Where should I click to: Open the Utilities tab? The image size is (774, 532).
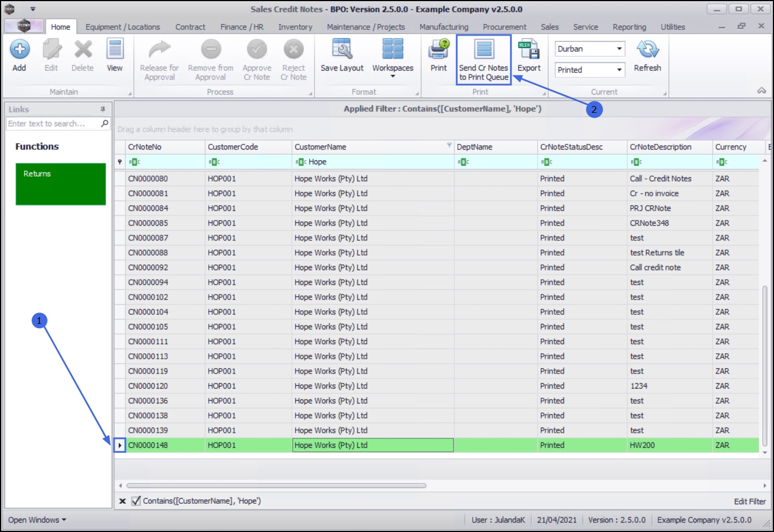click(673, 27)
